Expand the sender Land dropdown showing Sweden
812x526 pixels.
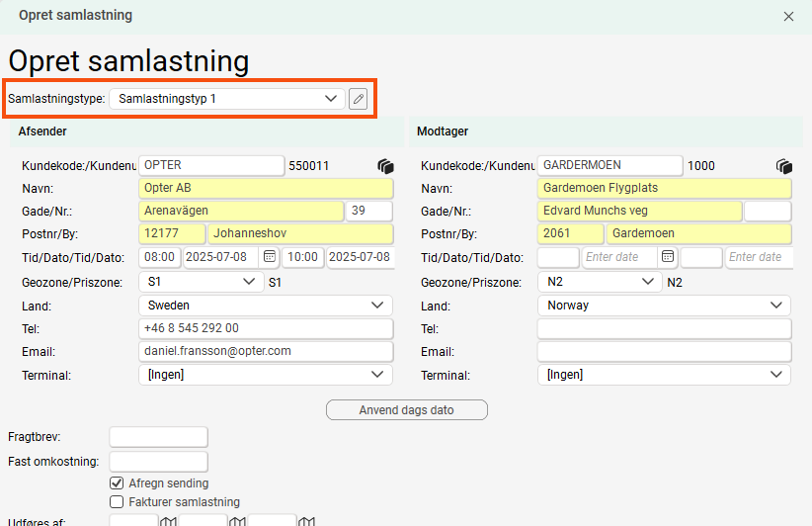pos(266,306)
